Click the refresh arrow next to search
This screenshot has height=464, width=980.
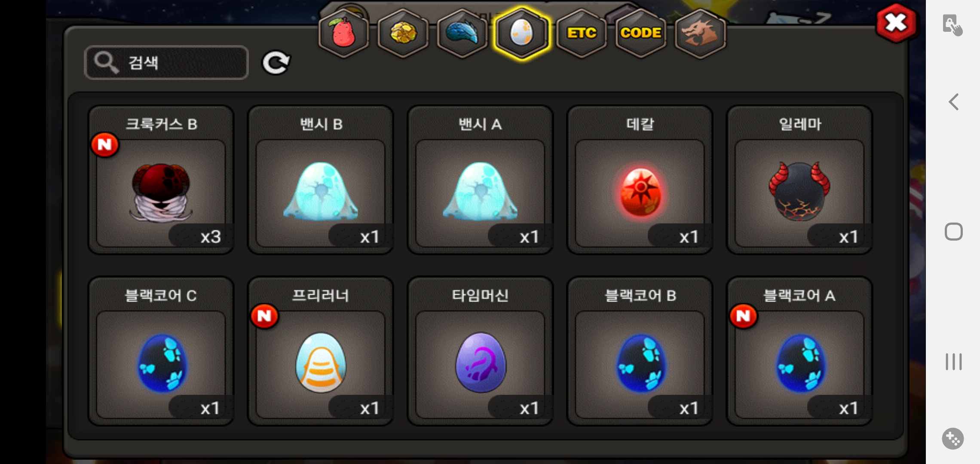(x=276, y=63)
